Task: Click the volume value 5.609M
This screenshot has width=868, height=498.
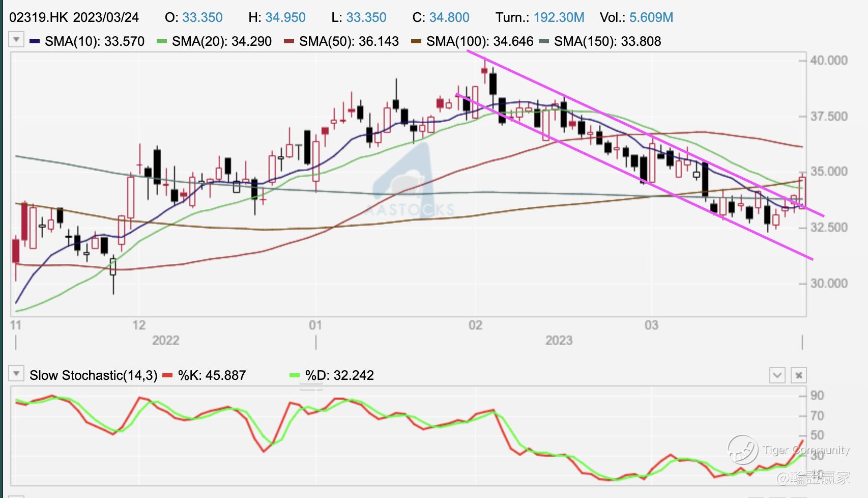Action: coord(651,17)
